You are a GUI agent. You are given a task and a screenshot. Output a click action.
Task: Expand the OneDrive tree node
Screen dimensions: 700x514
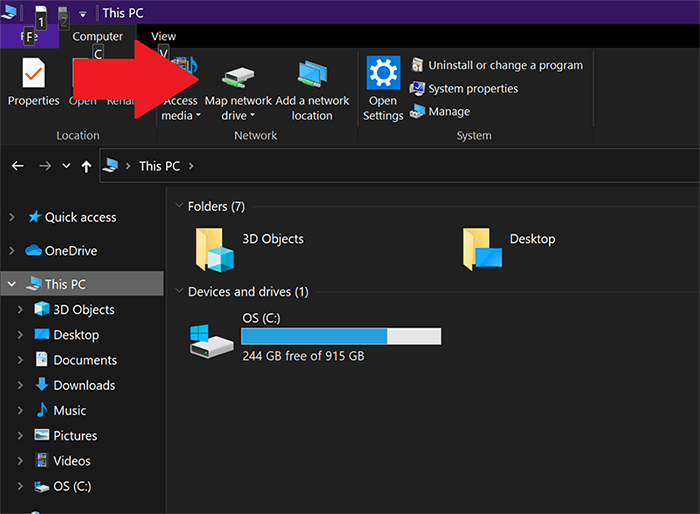pyautogui.click(x=12, y=251)
